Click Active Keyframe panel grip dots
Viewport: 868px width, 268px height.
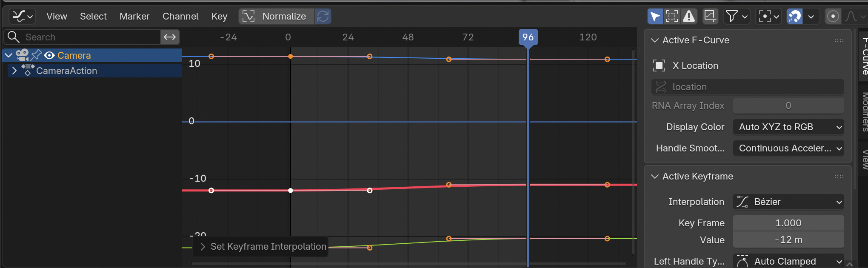coord(839,177)
